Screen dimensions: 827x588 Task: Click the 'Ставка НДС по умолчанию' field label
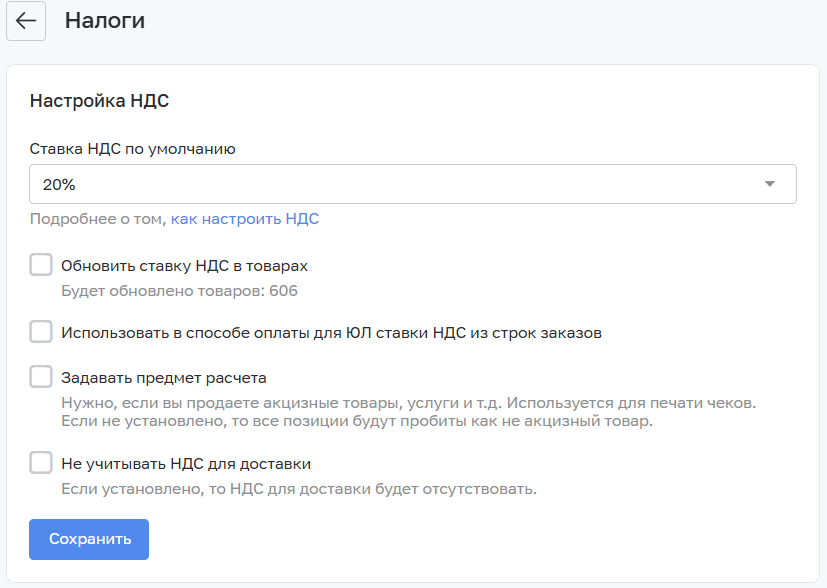click(132, 149)
